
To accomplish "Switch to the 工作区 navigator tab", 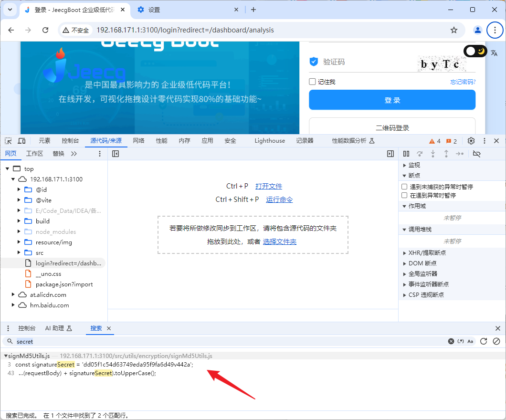I will [34, 154].
